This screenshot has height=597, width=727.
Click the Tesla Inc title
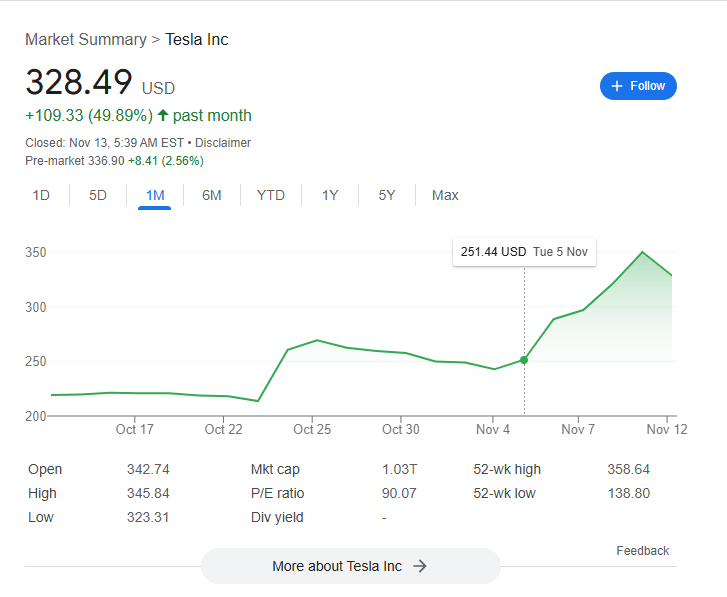click(197, 40)
